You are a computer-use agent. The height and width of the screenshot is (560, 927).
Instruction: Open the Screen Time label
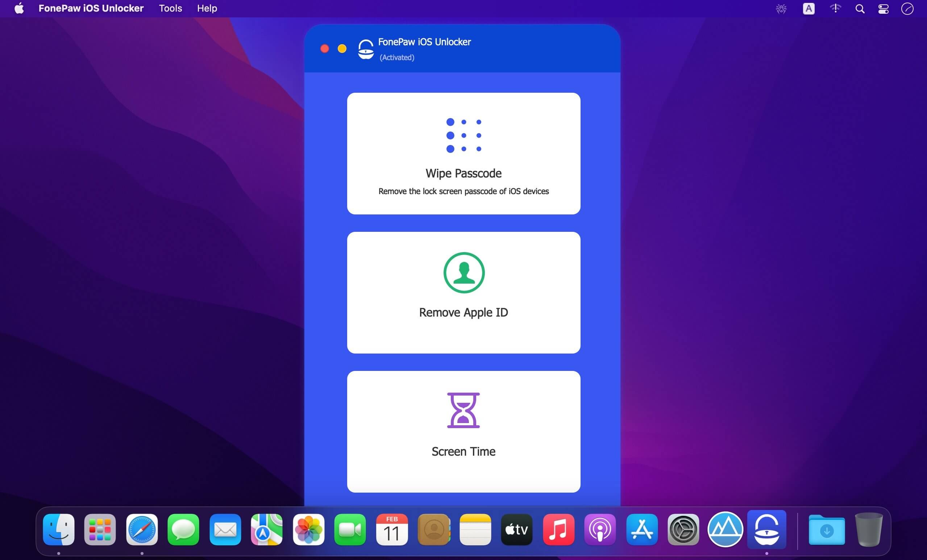pos(463,451)
